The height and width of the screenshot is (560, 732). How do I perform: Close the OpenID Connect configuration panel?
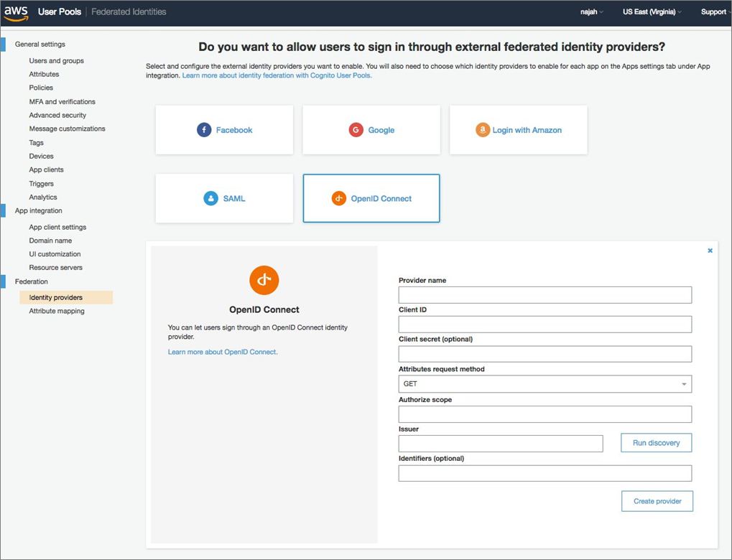(x=710, y=251)
